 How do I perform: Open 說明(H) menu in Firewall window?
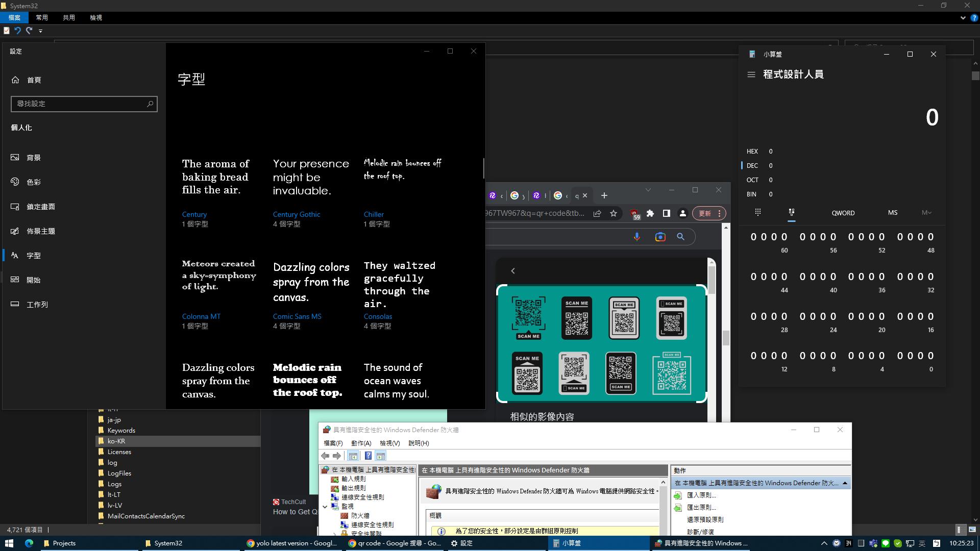click(419, 443)
